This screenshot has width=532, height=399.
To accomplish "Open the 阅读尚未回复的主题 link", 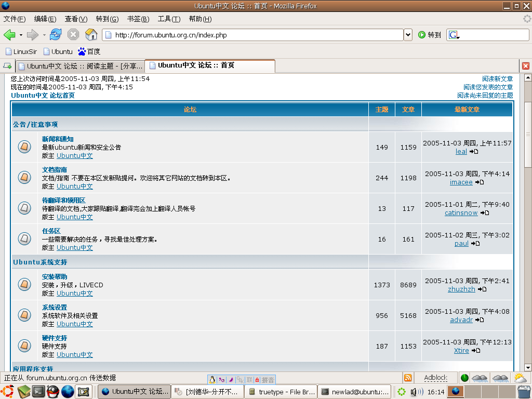I will [x=485, y=96].
